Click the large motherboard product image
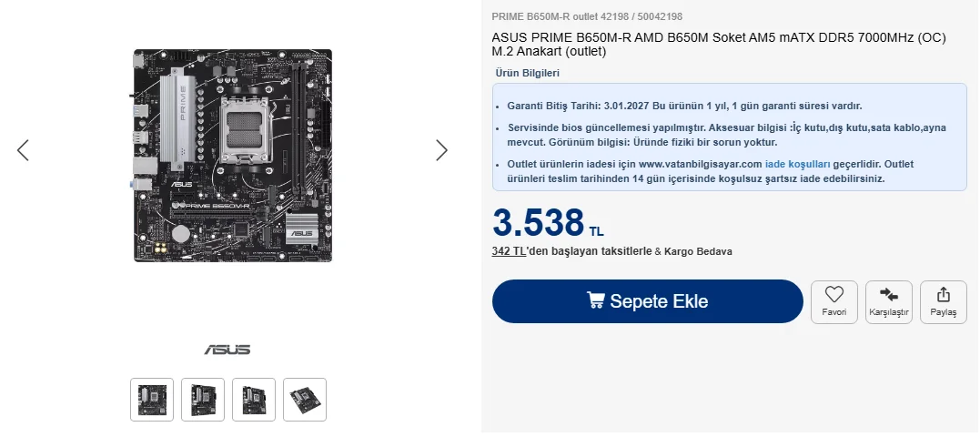The width and height of the screenshot is (980, 437). (233, 156)
